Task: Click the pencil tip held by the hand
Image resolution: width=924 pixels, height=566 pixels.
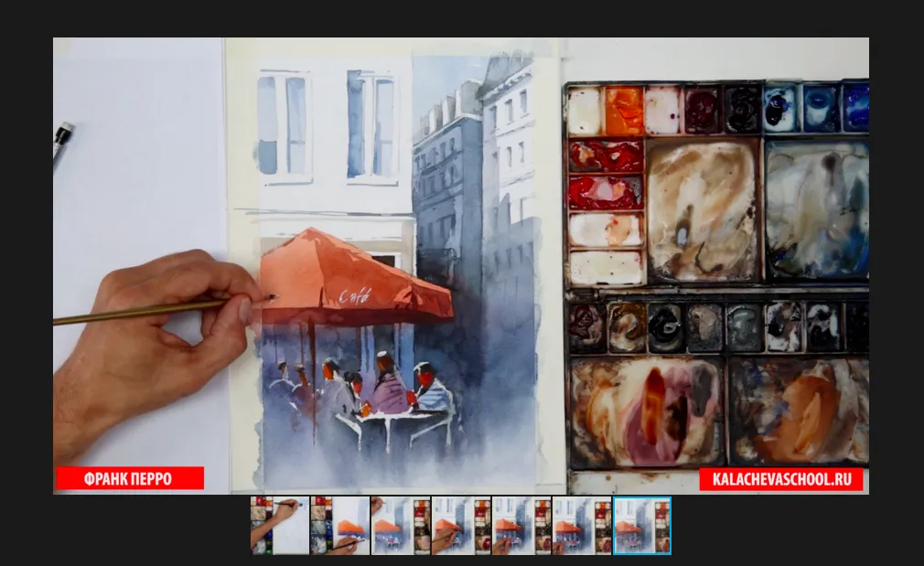Action: click(x=272, y=296)
